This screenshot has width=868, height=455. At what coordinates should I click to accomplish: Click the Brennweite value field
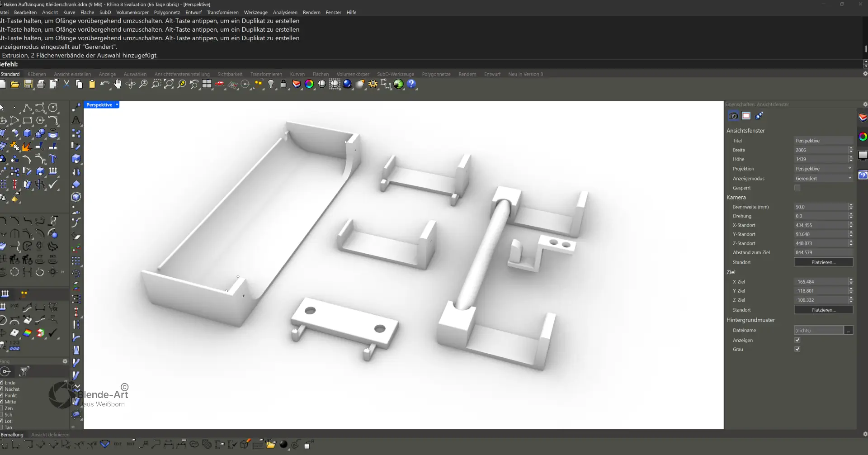[x=820, y=207]
